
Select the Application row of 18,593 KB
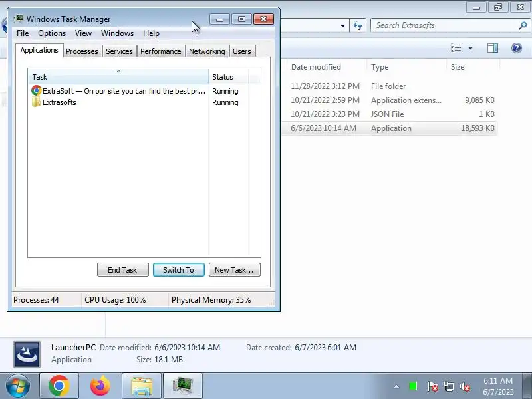click(390, 128)
